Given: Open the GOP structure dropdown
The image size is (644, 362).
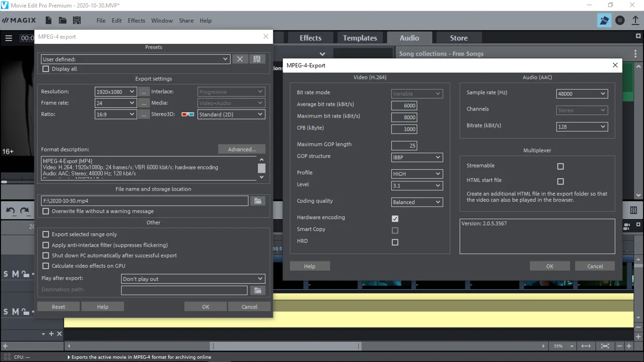Looking at the screenshot, I should click(x=417, y=157).
